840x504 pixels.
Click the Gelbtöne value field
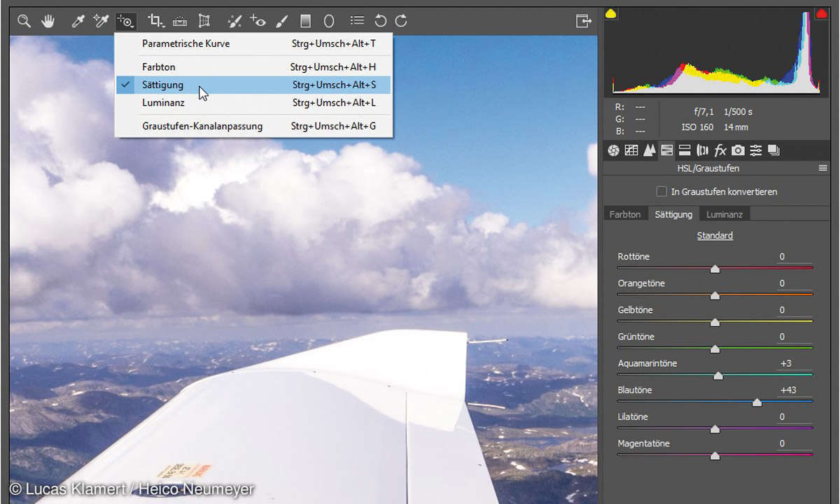pos(794,310)
